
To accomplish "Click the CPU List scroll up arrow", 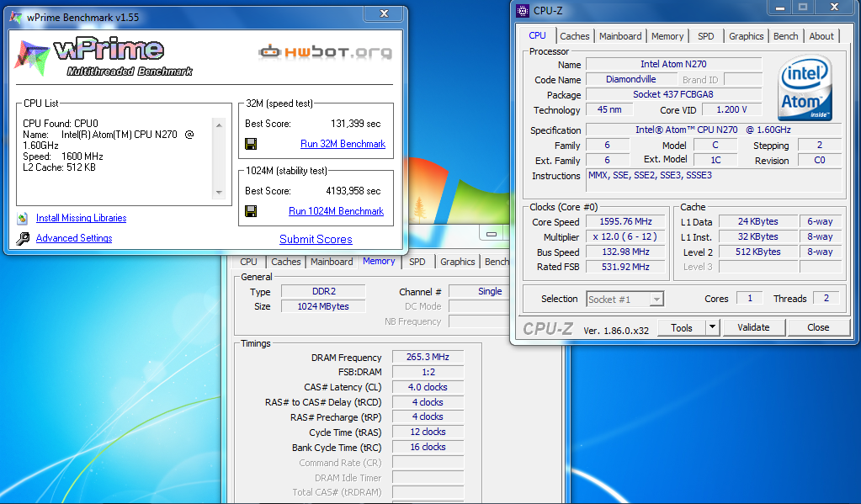I will click(219, 125).
